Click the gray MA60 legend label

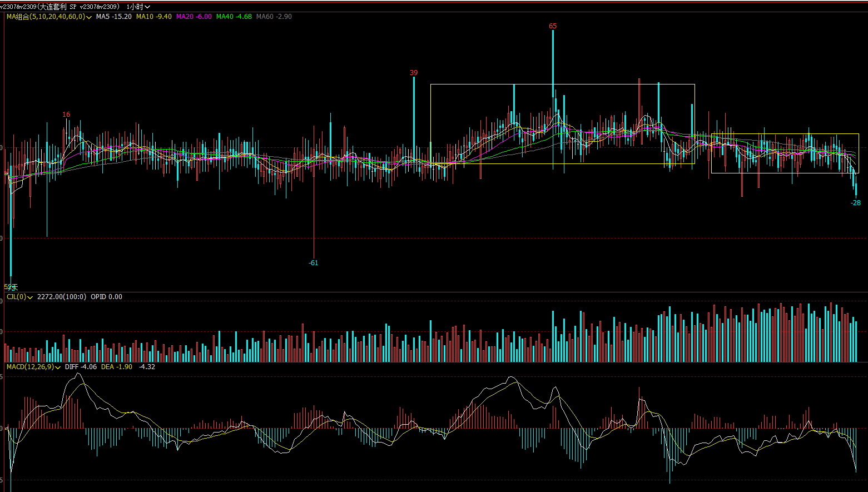click(x=274, y=17)
